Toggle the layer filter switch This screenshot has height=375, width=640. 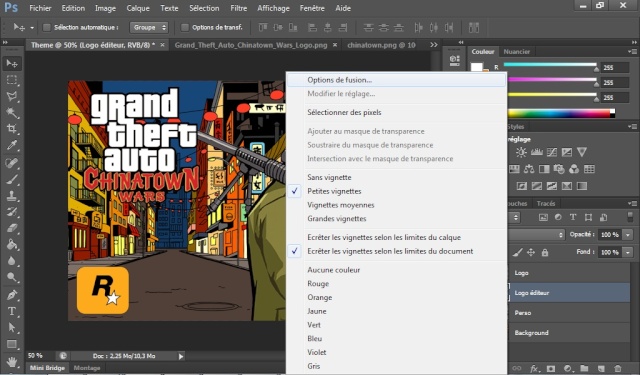(630, 217)
